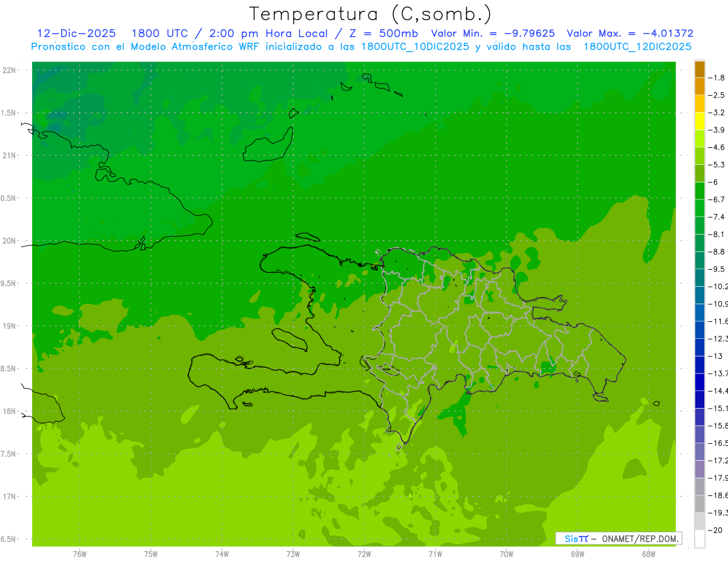Click the '9.5N' latitude label

coord(9,283)
